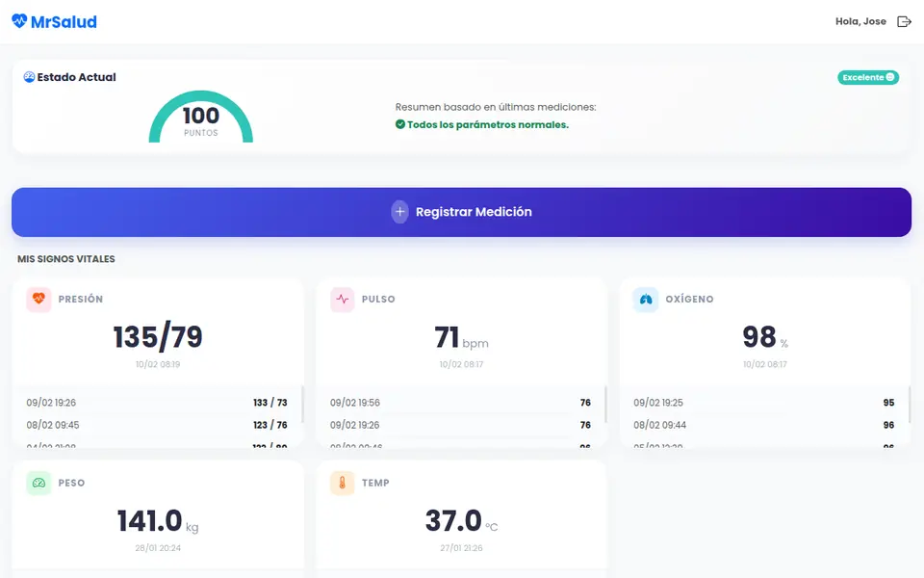Click the 37.0 °C temperature reading
The height and width of the screenshot is (578, 924).
click(461, 521)
